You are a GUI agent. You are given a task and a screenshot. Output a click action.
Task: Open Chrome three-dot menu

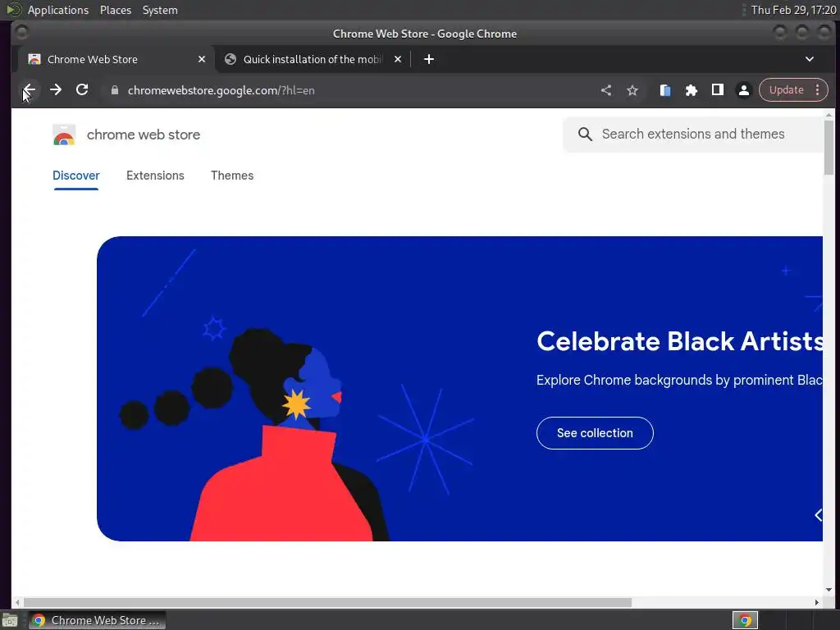pyautogui.click(x=818, y=90)
